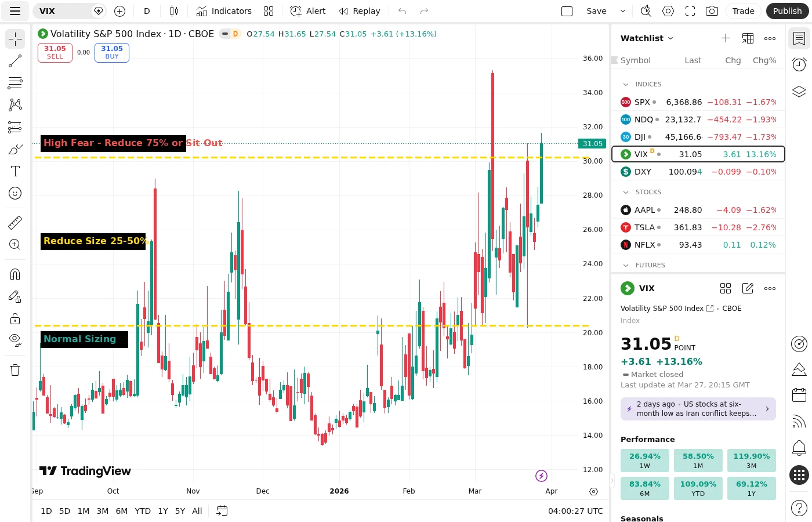The image size is (812, 522).
Task: Open the notifications bell icon
Action: tap(799, 448)
